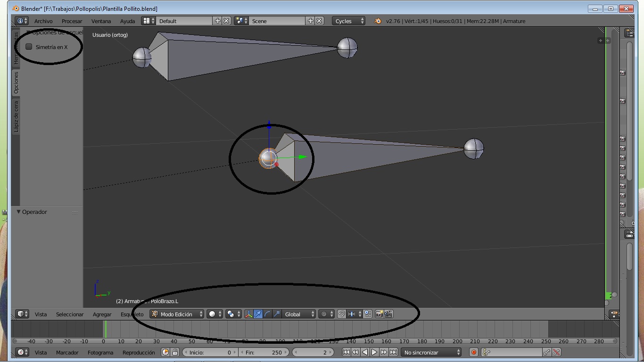The width and height of the screenshot is (644, 362).
Task: Delete the Default screen layout
Action: pos(227,21)
